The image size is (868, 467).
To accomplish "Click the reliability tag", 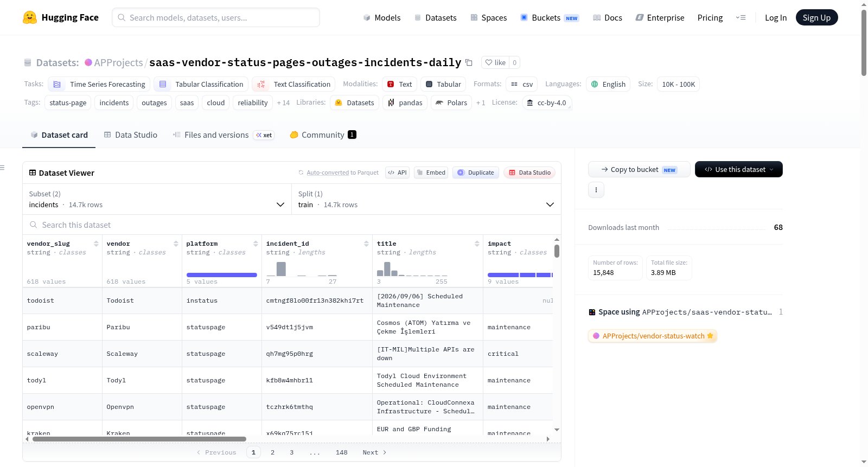I will pos(253,103).
